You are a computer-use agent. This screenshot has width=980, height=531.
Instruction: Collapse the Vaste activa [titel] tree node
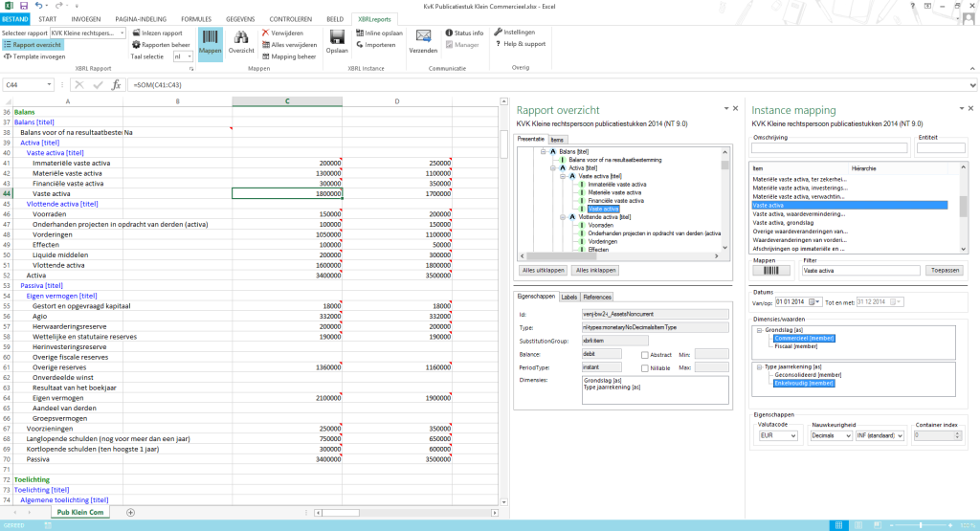tap(563, 176)
